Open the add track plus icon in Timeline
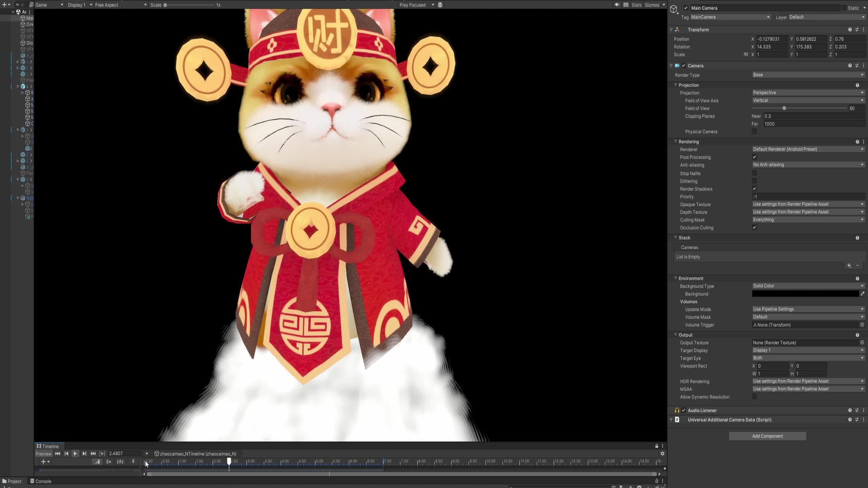Screen dimensions: 868x488 (x=43, y=462)
